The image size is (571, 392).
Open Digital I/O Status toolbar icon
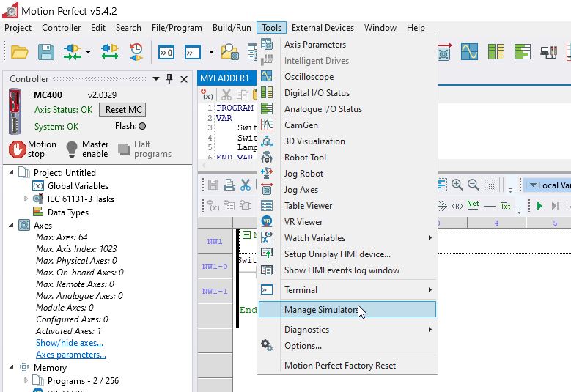pyautogui.click(x=496, y=52)
